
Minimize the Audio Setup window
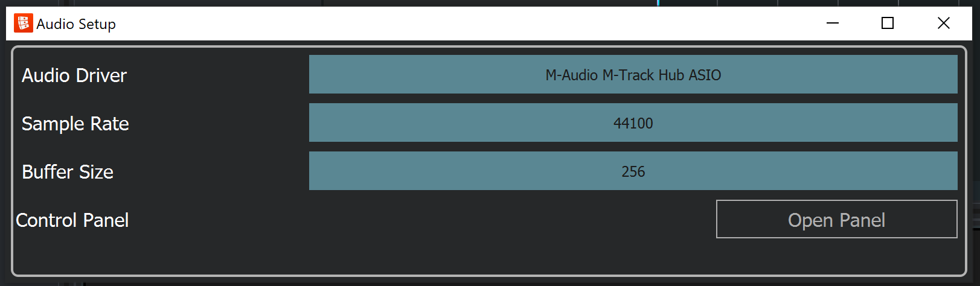tap(833, 24)
